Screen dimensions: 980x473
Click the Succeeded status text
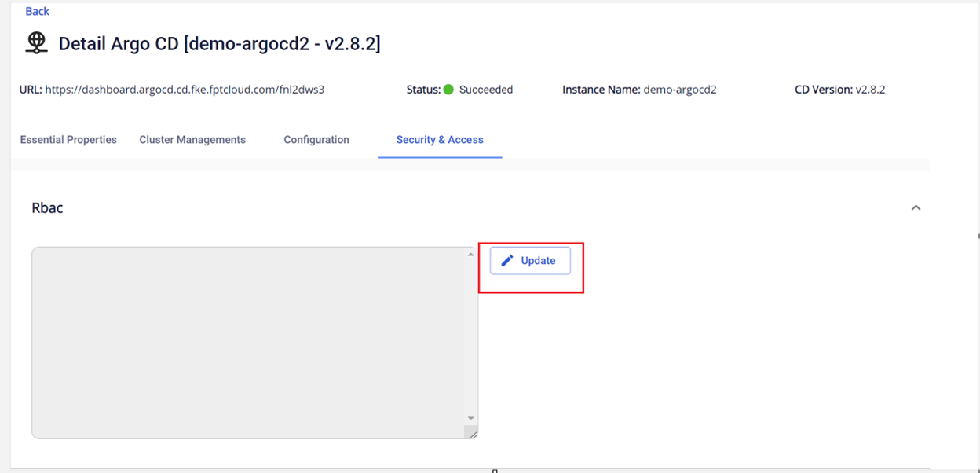pyautogui.click(x=486, y=90)
